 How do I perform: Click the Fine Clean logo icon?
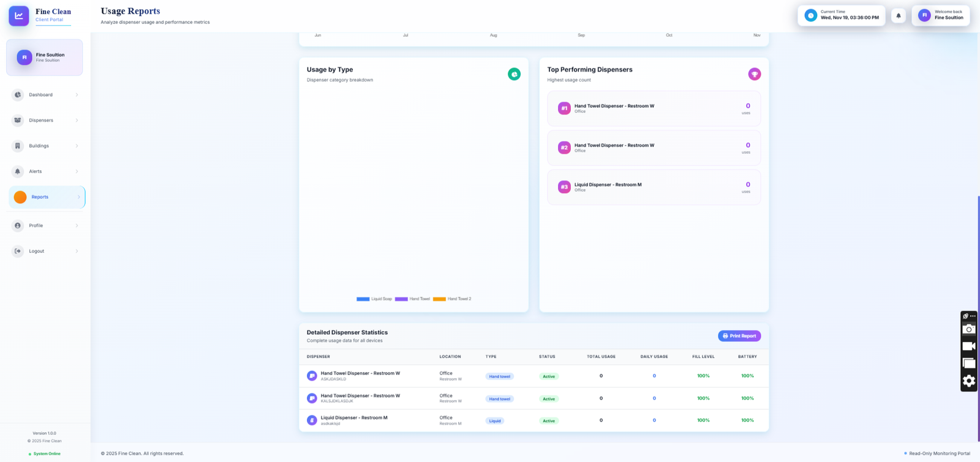[18, 16]
